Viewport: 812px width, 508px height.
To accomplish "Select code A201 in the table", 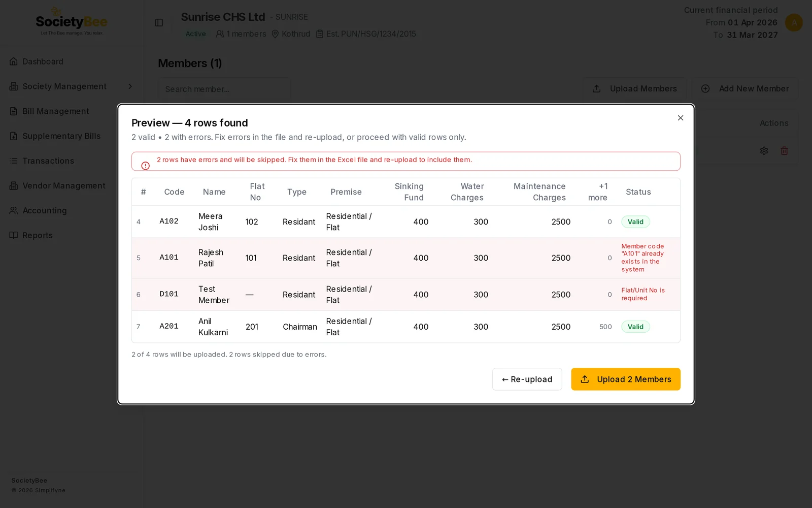I will (x=169, y=327).
